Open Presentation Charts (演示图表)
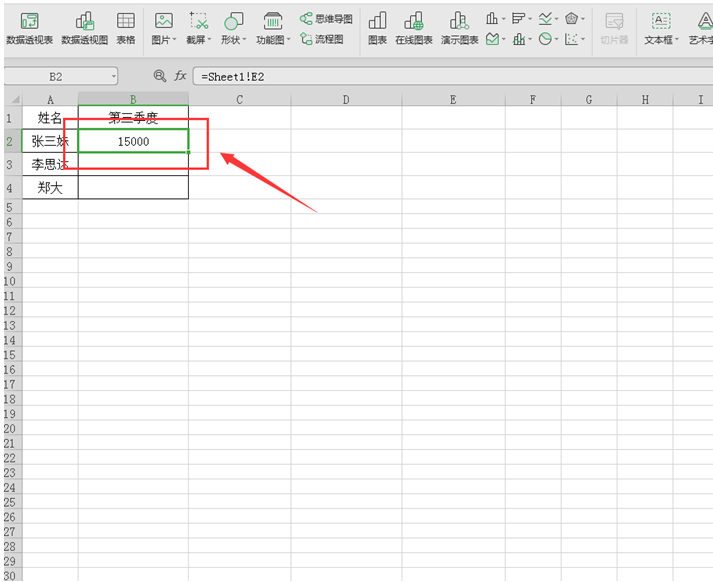713x582 pixels. point(459,28)
